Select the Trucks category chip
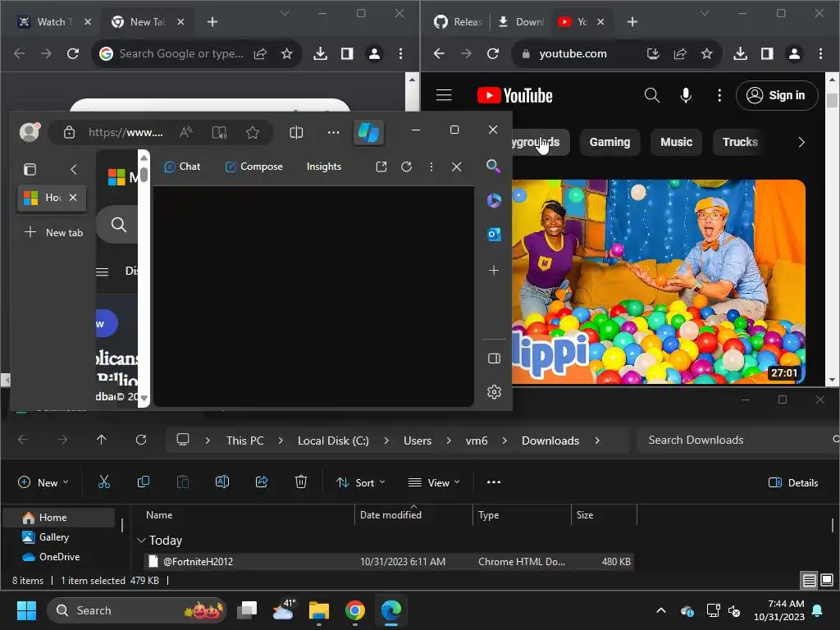840x630 pixels. pos(740,142)
